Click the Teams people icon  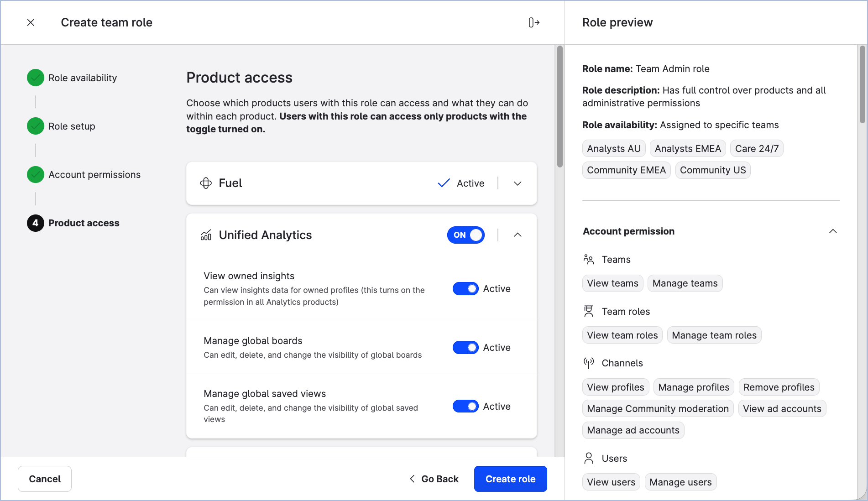(589, 260)
